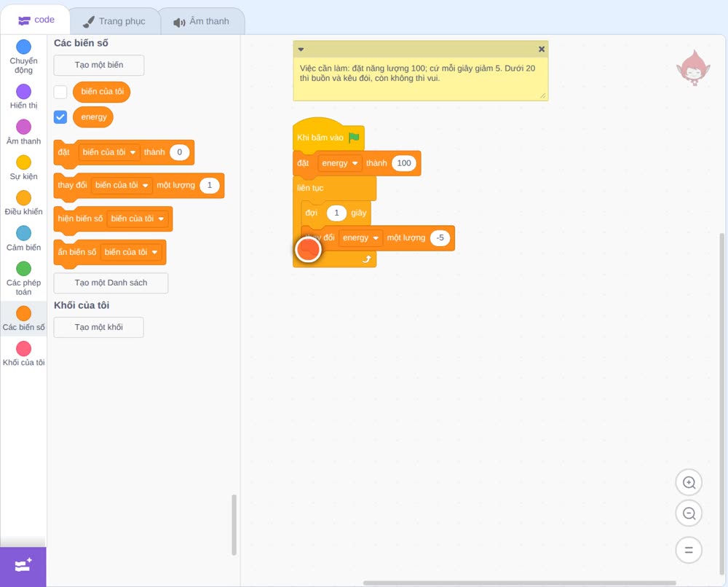Switch to the Âm thanh tab
Image resolution: width=728 pixels, height=587 pixels.
pos(202,22)
